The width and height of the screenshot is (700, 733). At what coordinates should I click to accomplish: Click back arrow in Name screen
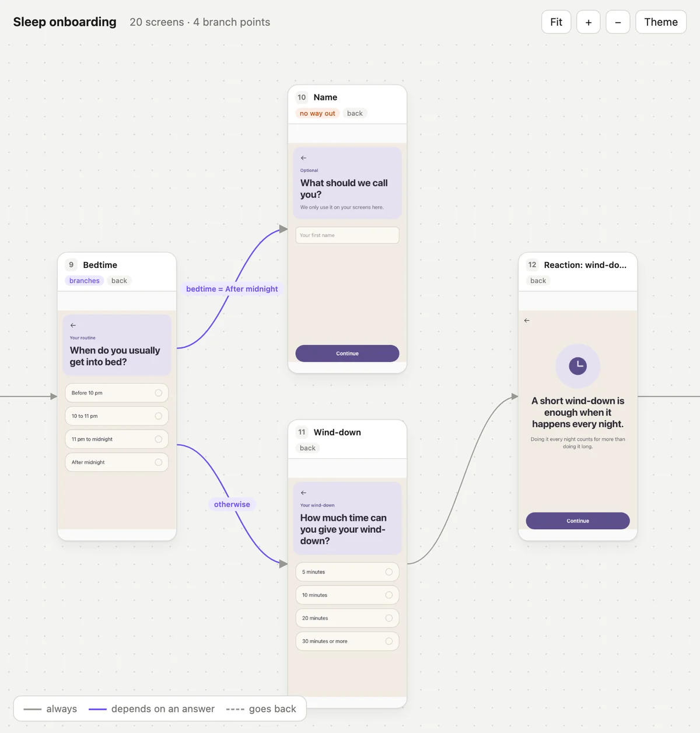point(303,158)
